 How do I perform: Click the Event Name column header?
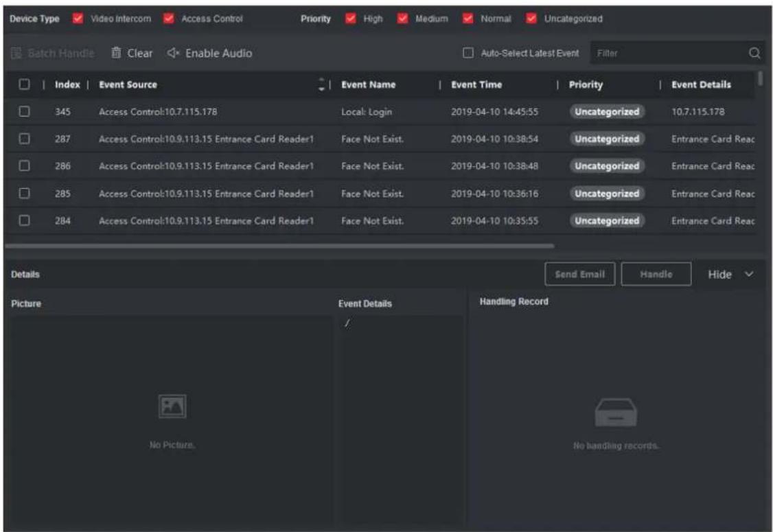pos(368,85)
